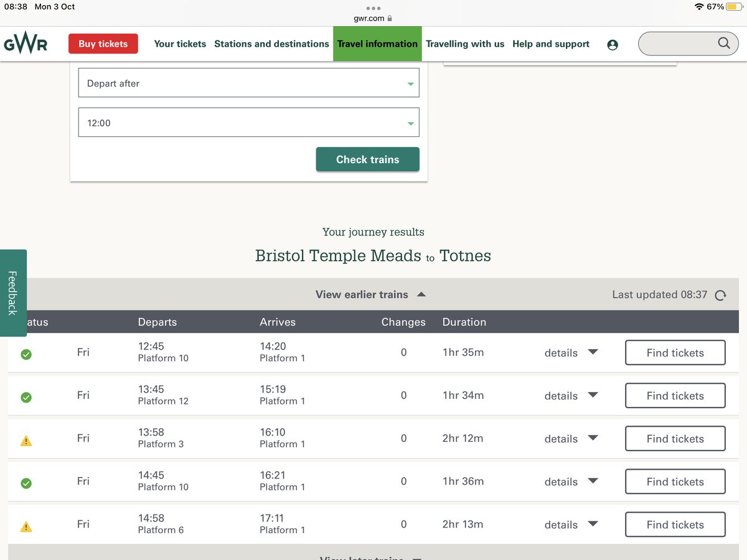Click the Changes column header
Viewport: 747px width, 560px height.
point(403,322)
